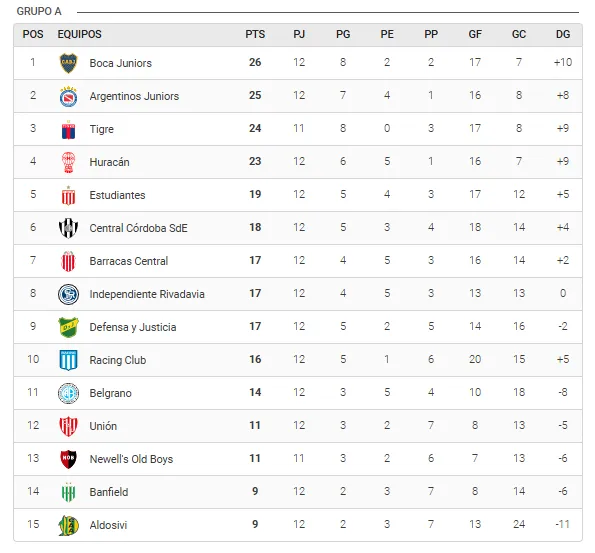
Task: Click the Independiente Rivadavia round logo
Action: 69,294
